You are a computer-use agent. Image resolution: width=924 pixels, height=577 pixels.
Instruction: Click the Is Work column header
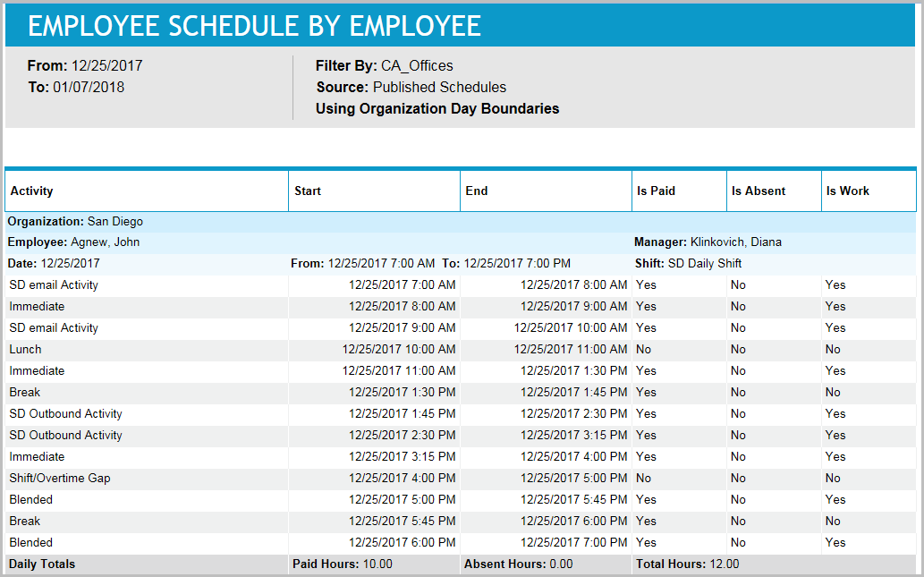click(x=845, y=191)
